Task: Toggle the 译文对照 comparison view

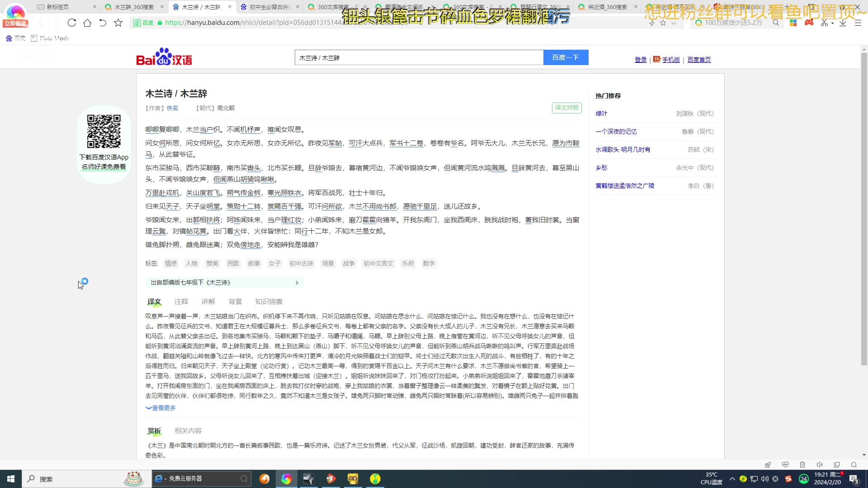Action: tap(566, 108)
